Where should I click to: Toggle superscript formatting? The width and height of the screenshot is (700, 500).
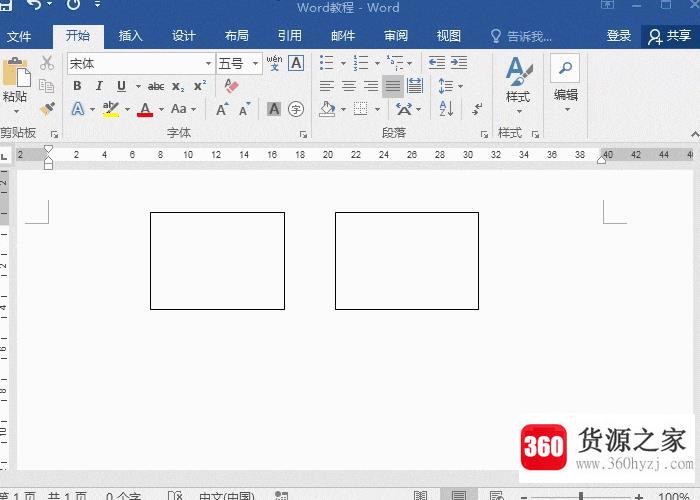[200, 86]
